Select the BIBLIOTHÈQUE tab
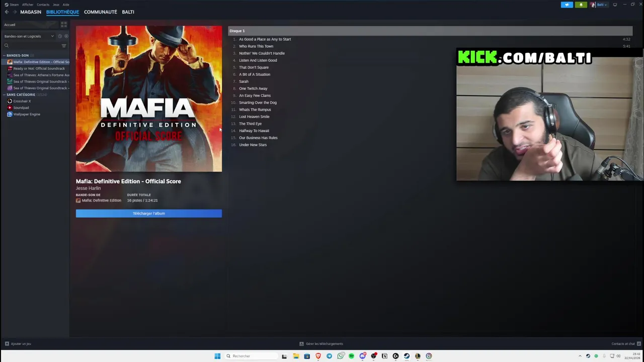 tap(62, 12)
